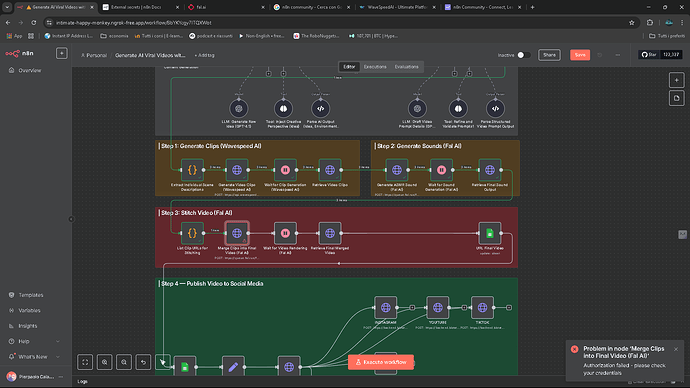Open the Parse Structured Video Prompt Output node
690x388 pixels.
tap(495, 108)
